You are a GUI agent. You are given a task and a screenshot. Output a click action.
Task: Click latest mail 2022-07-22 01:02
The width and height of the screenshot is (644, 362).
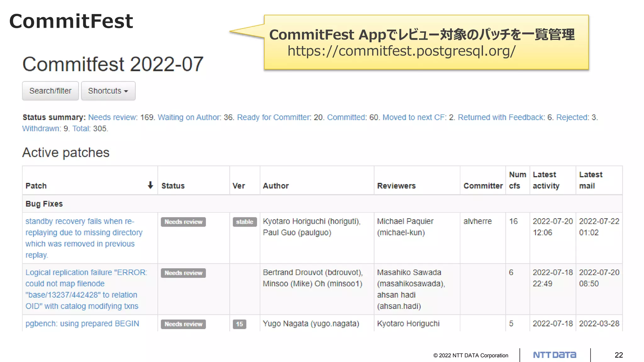[599, 227]
